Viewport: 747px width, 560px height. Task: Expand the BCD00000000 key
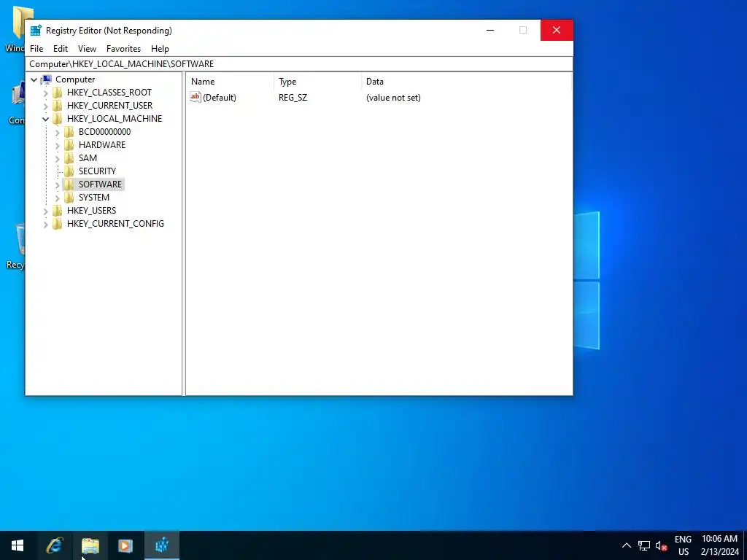(x=57, y=133)
